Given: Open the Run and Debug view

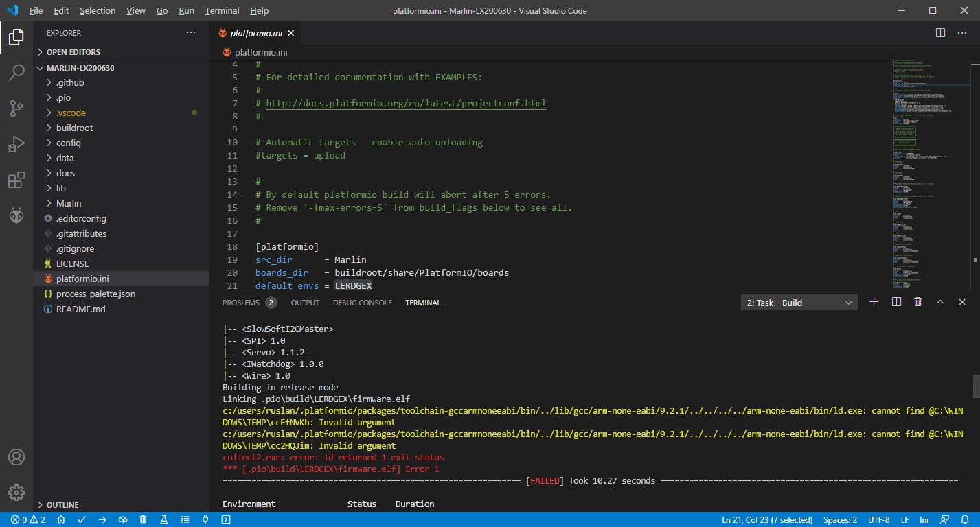Looking at the screenshot, I should [16, 144].
